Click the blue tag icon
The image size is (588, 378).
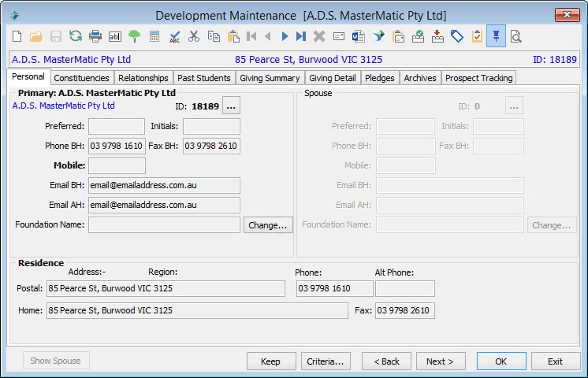(x=456, y=36)
